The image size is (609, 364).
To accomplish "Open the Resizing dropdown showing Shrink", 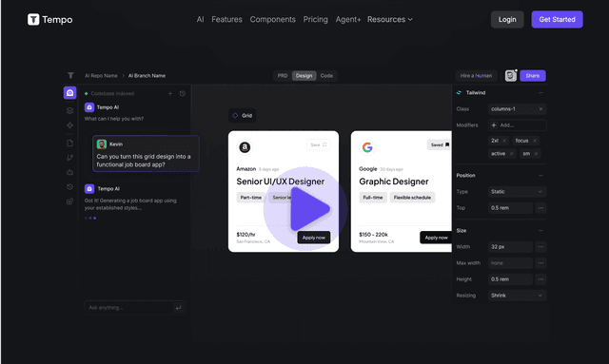I will pos(517,296).
